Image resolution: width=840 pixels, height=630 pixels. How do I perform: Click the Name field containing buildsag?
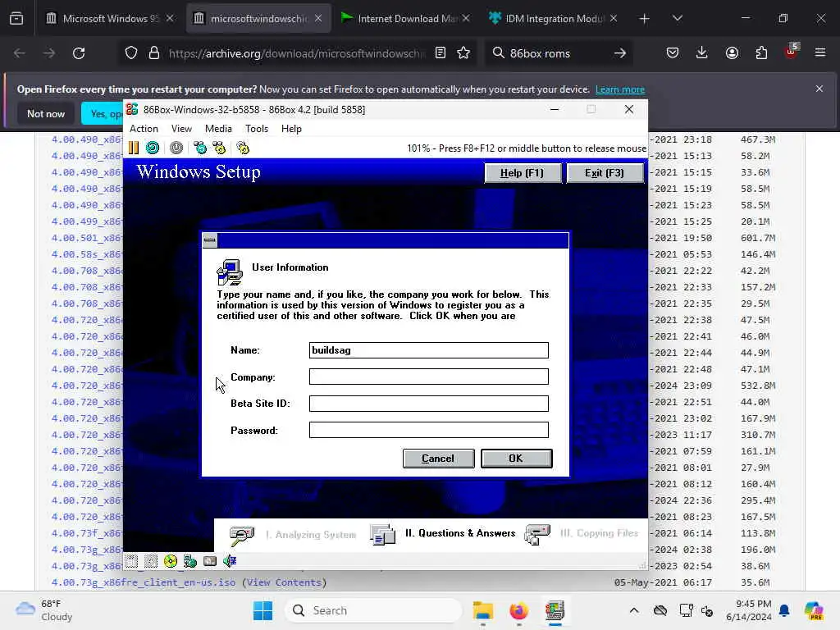pyautogui.click(x=428, y=349)
